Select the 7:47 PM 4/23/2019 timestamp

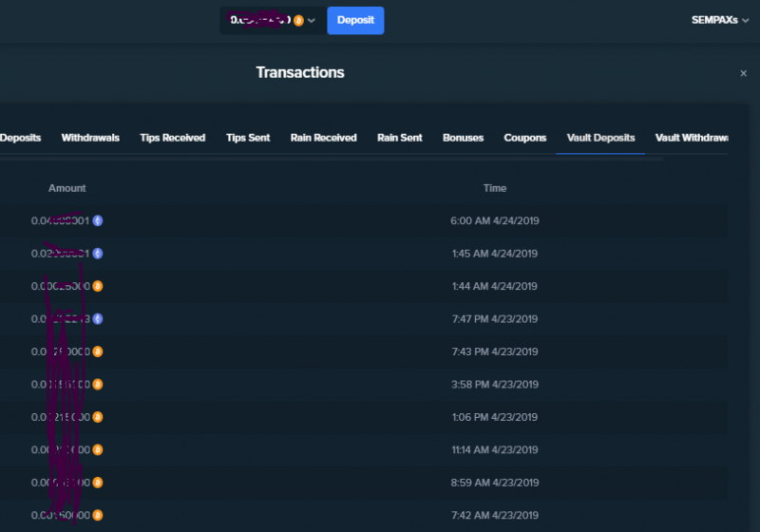pyautogui.click(x=494, y=319)
